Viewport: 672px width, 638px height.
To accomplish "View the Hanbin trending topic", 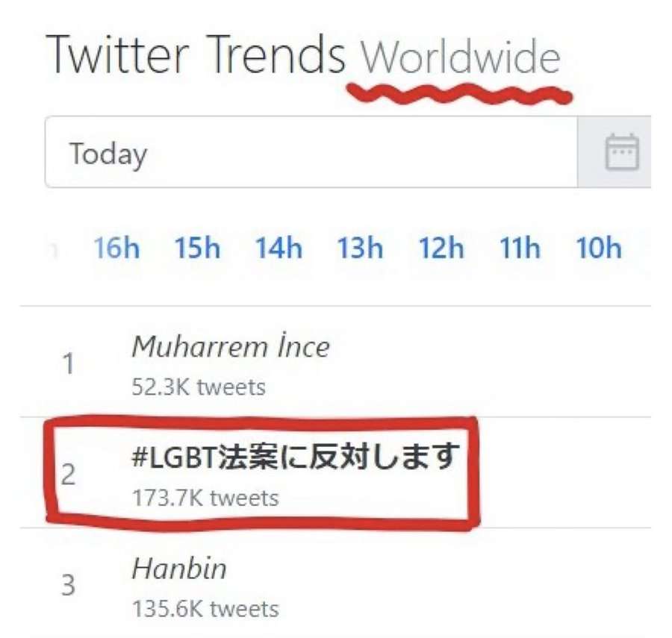I will [x=179, y=569].
